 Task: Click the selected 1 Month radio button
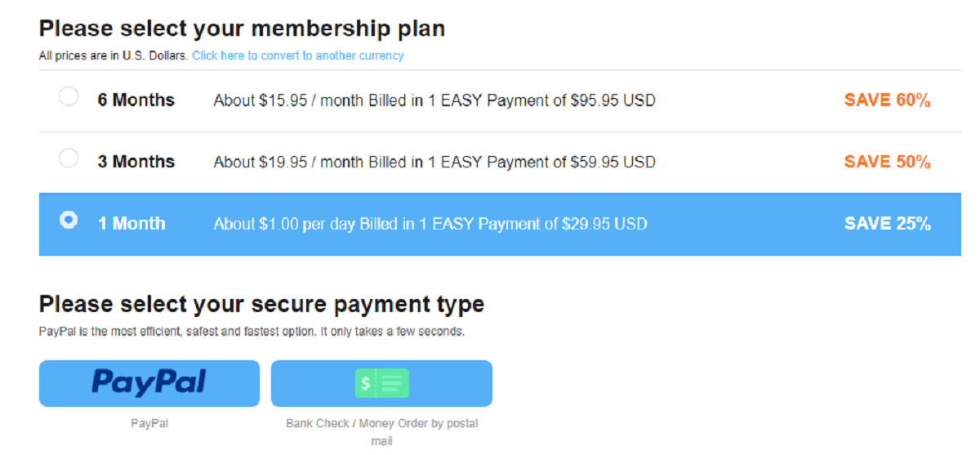69,220
